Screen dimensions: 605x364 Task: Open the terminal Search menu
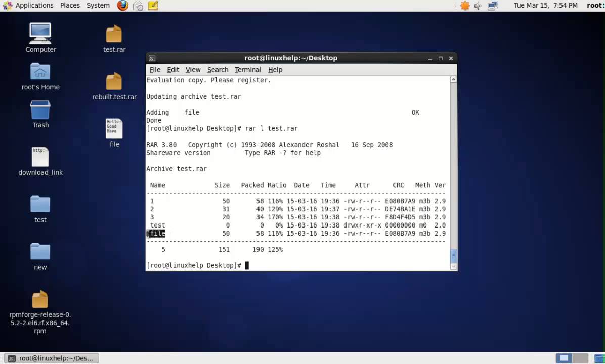click(x=218, y=70)
